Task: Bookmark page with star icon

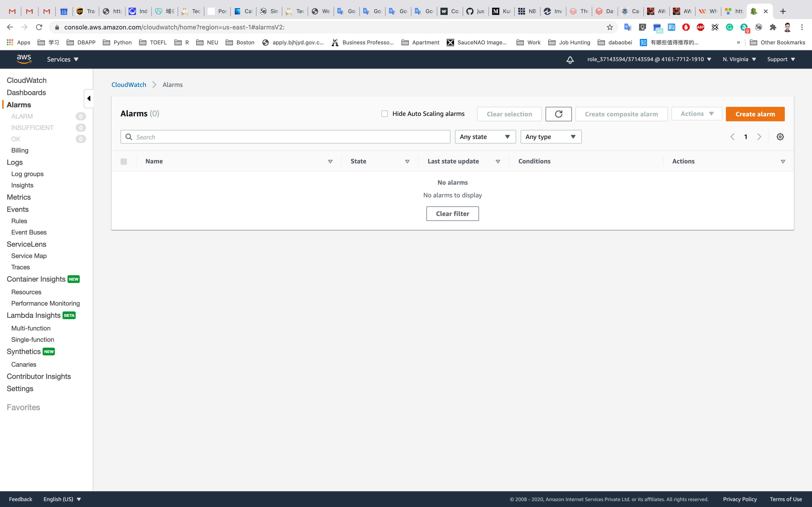Action: click(610, 27)
